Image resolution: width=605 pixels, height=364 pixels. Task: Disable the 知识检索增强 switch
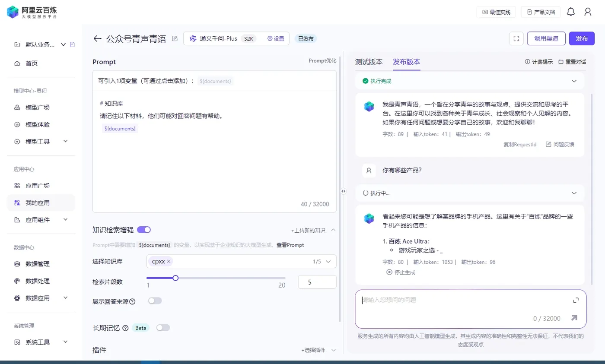pyautogui.click(x=144, y=230)
